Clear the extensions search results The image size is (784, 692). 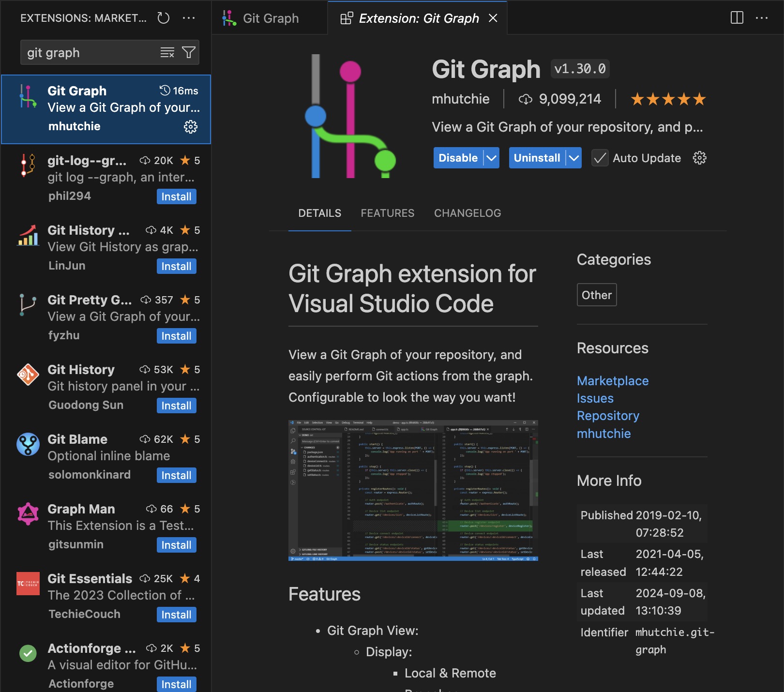[x=167, y=52]
